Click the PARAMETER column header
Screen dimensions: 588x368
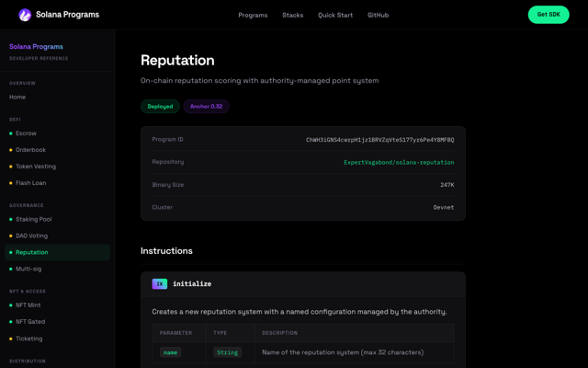[175, 333]
